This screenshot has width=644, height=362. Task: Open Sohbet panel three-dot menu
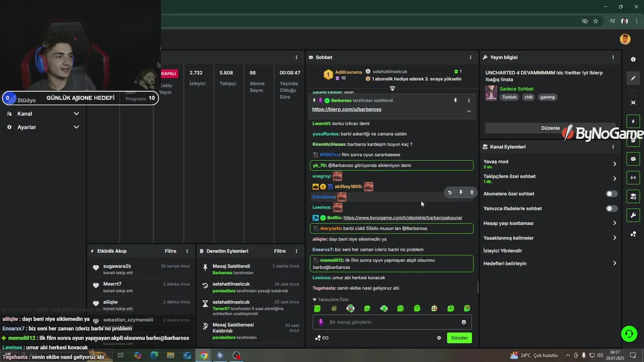(x=470, y=57)
